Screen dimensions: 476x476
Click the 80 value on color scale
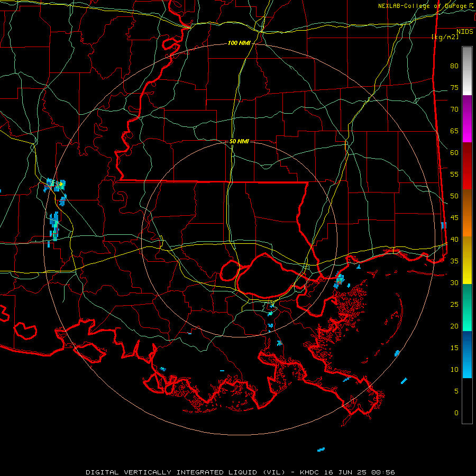(x=454, y=66)
